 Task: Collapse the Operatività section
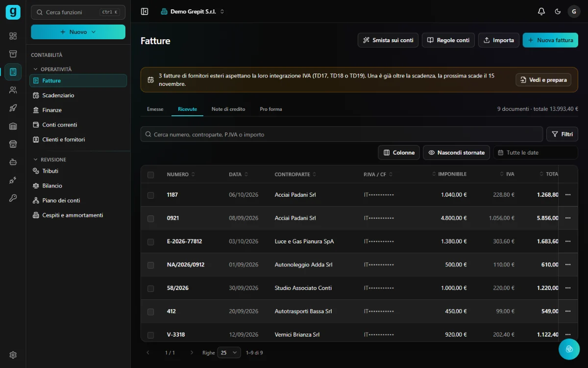pyautogui.click(x=52, y=69)
